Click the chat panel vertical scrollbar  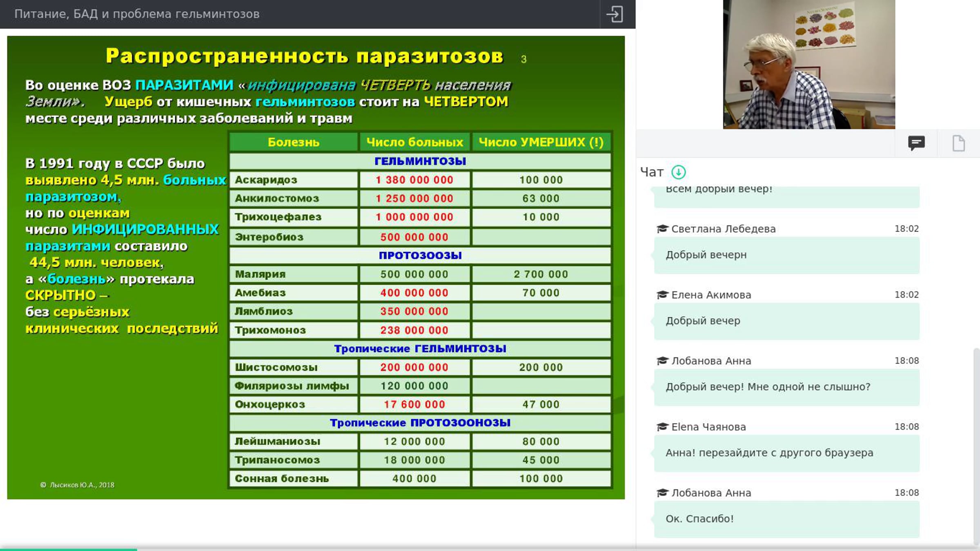pos(976,447)
